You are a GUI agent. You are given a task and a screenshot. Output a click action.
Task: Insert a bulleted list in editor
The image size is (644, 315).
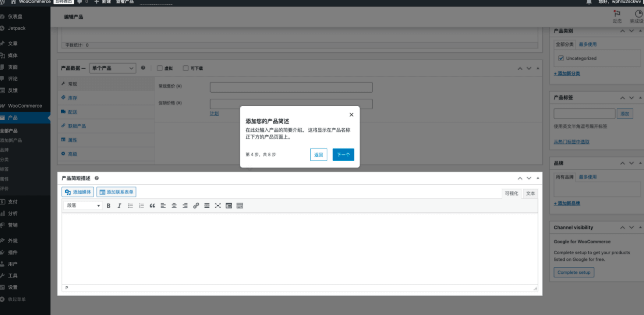point(130,206)
